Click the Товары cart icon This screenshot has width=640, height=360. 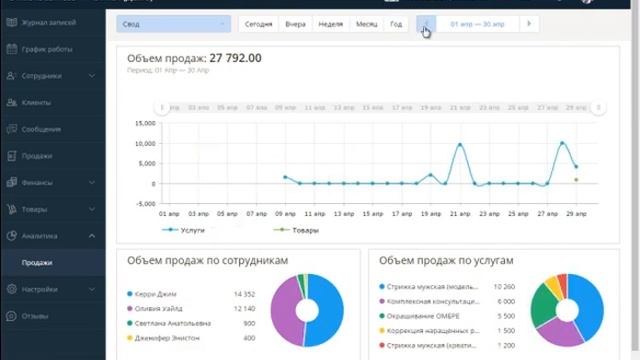coord(12,209)
